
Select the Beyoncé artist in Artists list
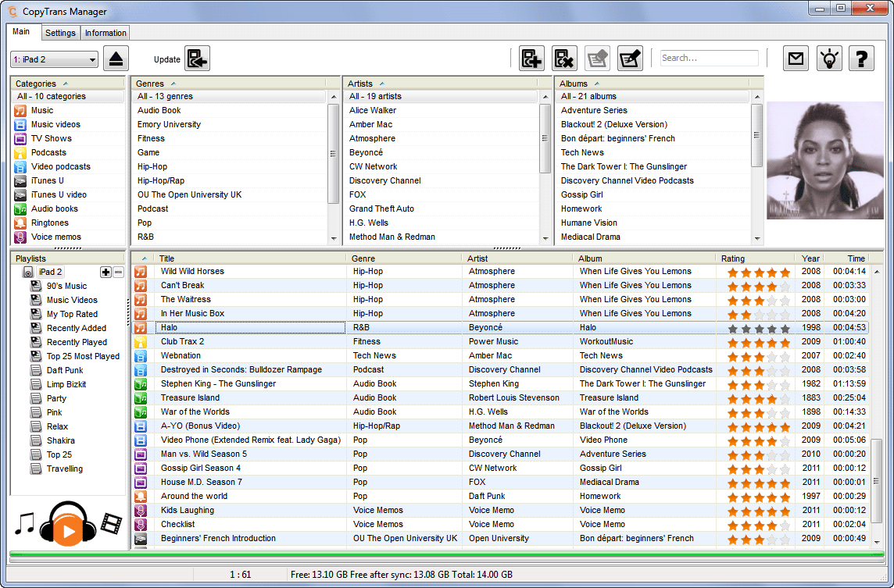[442, 153]
